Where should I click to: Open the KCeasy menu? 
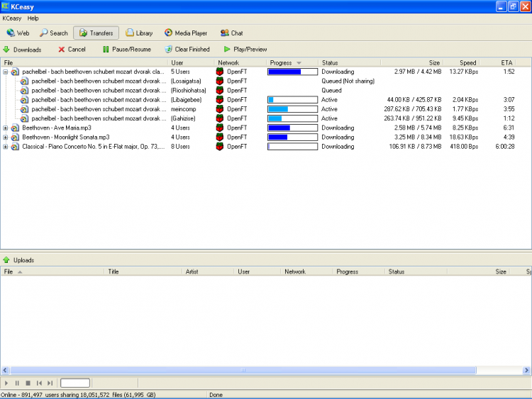click(x=12, y=18)
